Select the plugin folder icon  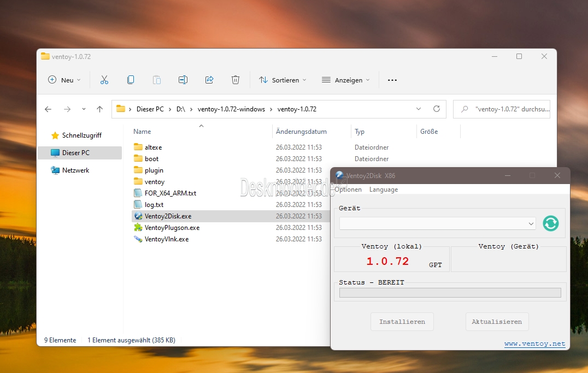(x=138, y=170)
